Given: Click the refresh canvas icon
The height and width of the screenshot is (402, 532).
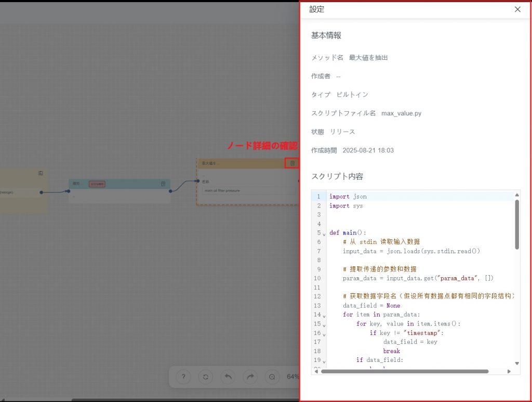Looking at the screenshot, I should (x=205, y=377).
